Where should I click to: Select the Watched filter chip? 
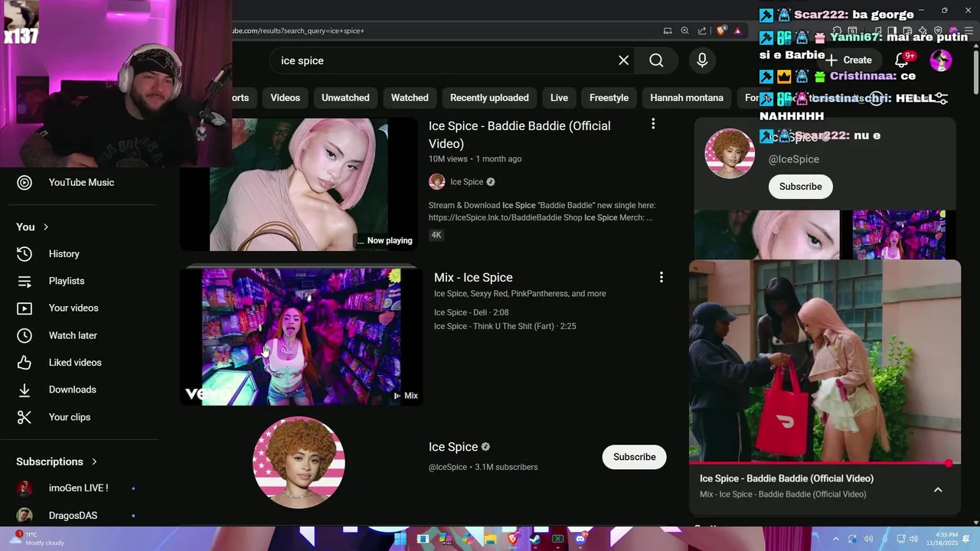click(410, 98)
